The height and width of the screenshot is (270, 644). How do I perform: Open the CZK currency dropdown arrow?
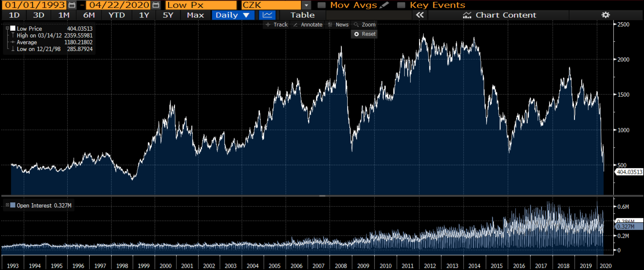306,5
